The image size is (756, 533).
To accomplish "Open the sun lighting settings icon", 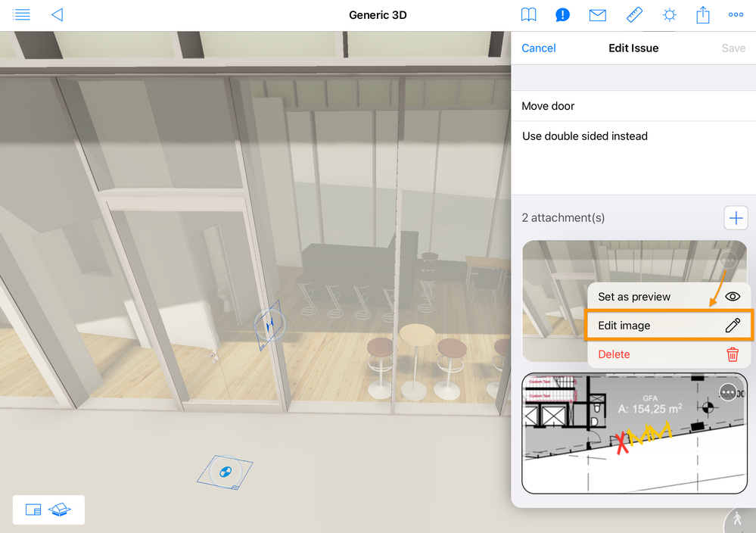I will [669, 15].
